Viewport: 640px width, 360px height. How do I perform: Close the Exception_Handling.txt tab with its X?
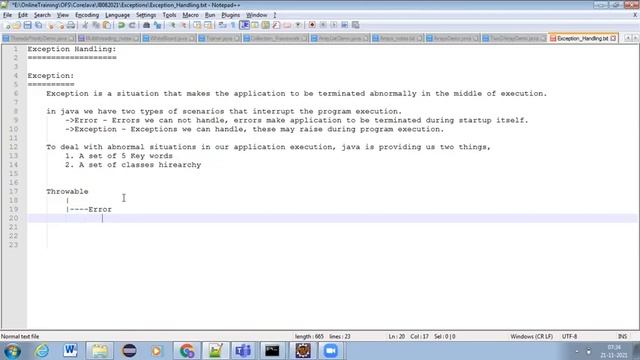[613, 38]
